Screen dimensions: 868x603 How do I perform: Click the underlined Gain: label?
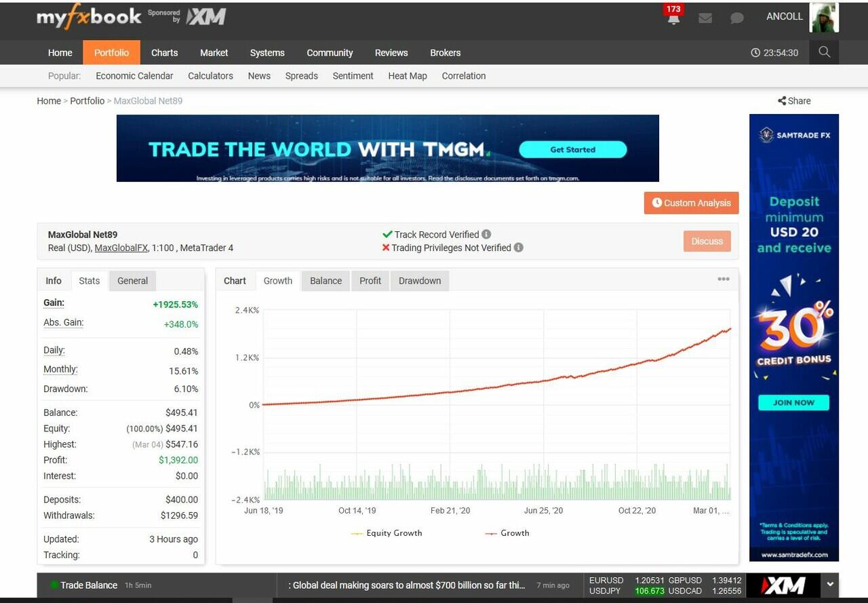[x=54, y=303]
